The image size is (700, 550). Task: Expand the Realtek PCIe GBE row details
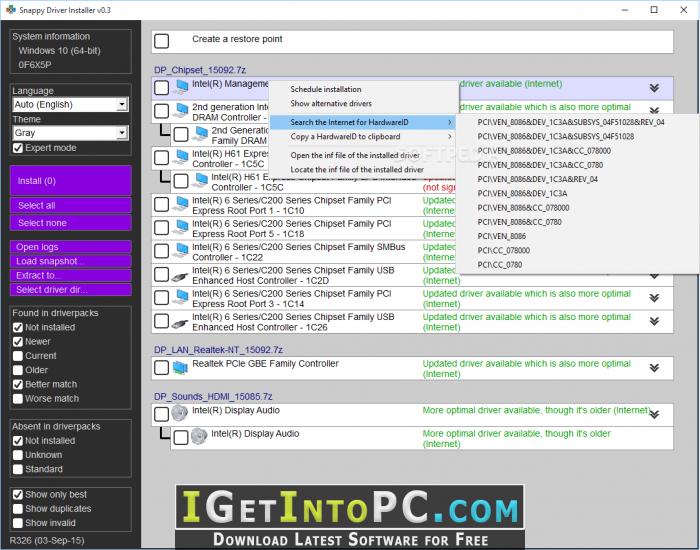pos(654,368)
